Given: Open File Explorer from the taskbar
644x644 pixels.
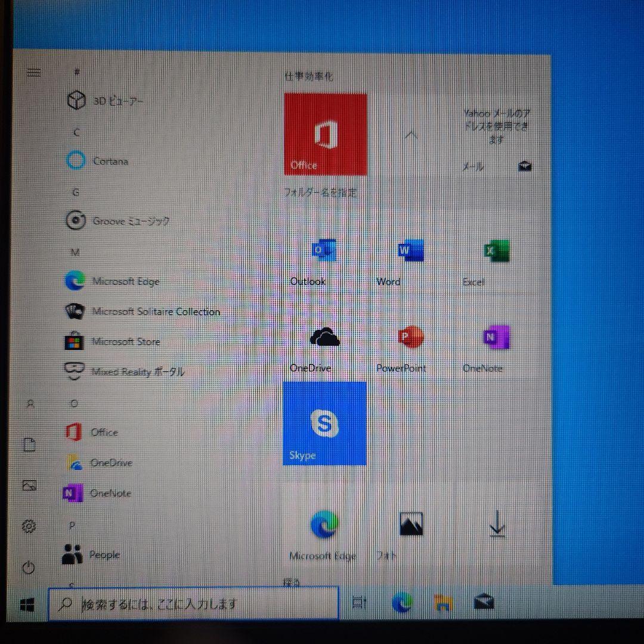Looking at the screenshot, I should coord(442,603).
